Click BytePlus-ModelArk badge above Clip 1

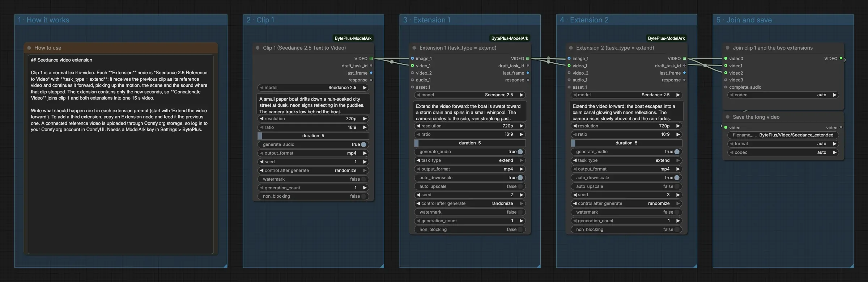(353, 38)
